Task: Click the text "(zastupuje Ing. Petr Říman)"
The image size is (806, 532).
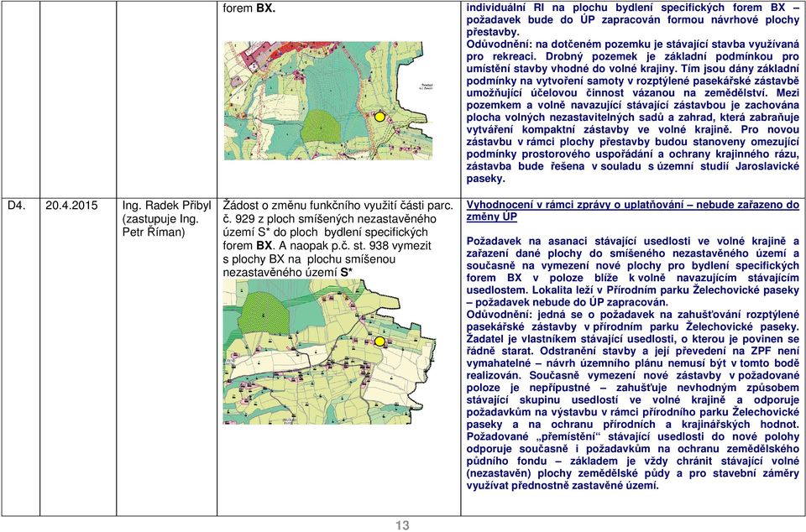Action: (160, 226)
